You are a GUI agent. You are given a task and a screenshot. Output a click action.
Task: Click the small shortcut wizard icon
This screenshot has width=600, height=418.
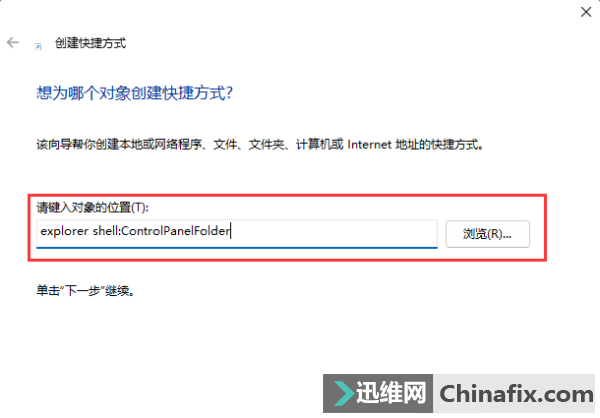pos(38,46)
